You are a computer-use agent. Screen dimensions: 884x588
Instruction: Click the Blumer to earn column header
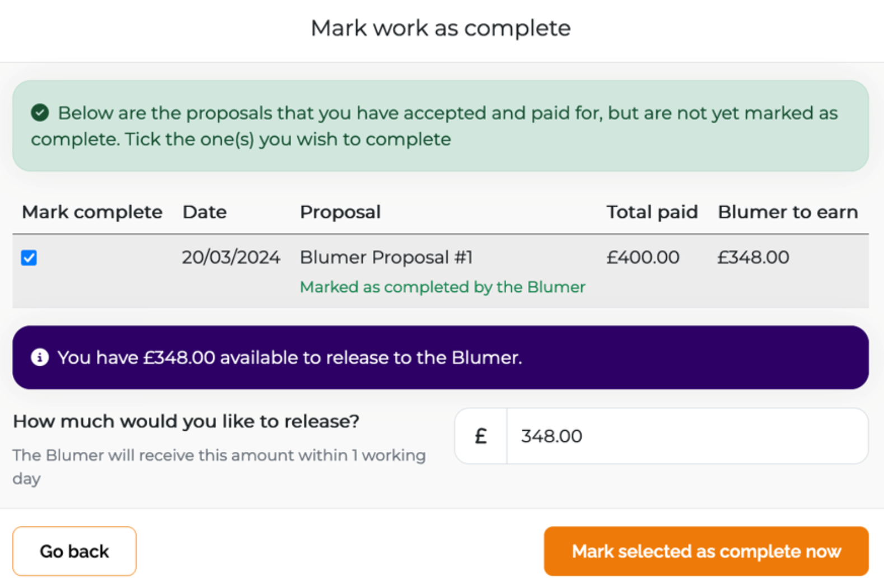[x=787, y=212]
